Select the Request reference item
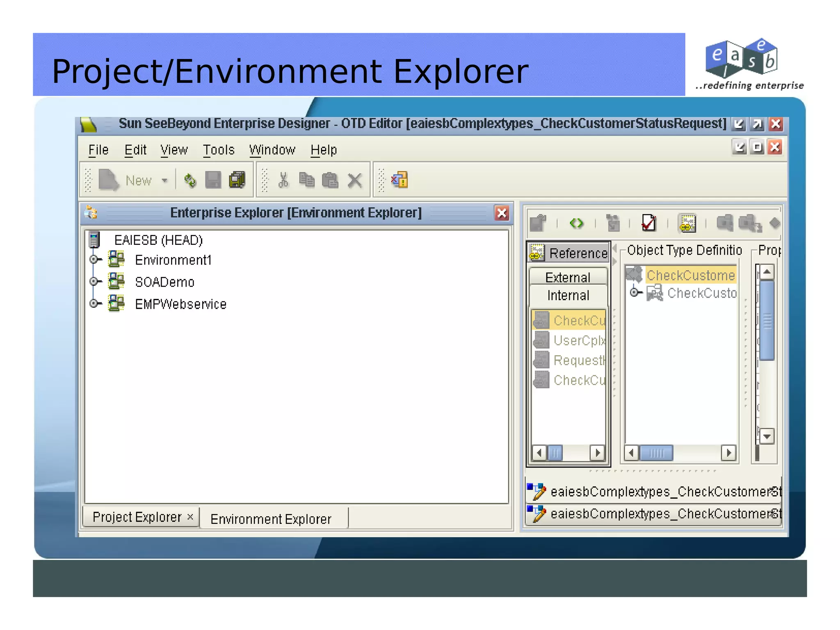The height and width of the screenshot is (630, 840). click(x=569, y=360)
